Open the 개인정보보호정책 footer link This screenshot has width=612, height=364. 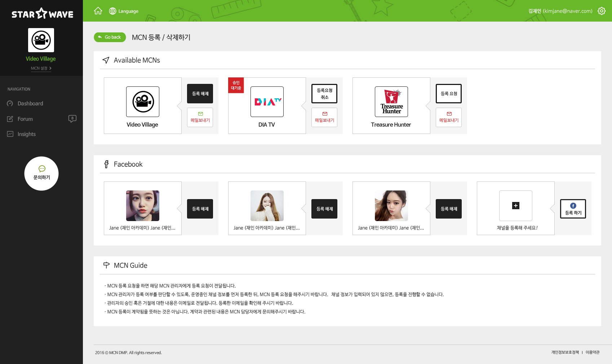pos(565,352)
